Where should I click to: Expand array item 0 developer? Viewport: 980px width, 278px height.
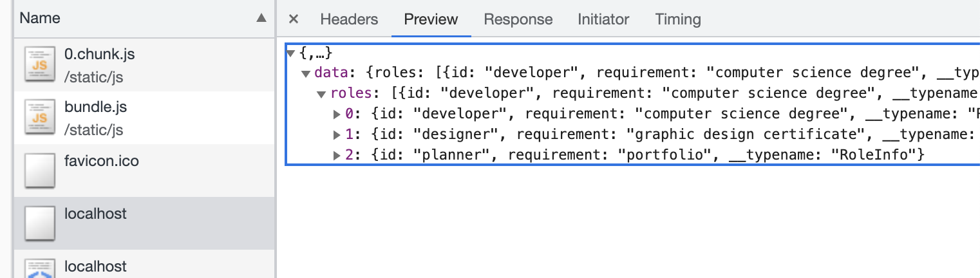(337, 115)
